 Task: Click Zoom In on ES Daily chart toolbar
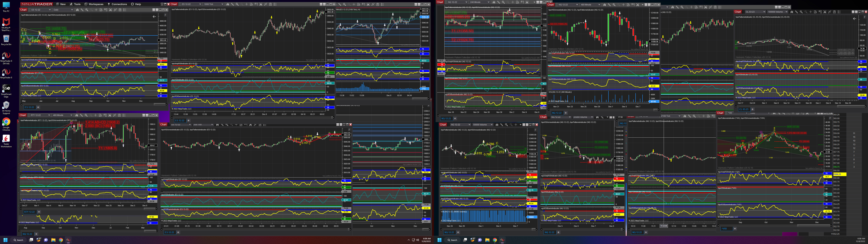point(87,10)
